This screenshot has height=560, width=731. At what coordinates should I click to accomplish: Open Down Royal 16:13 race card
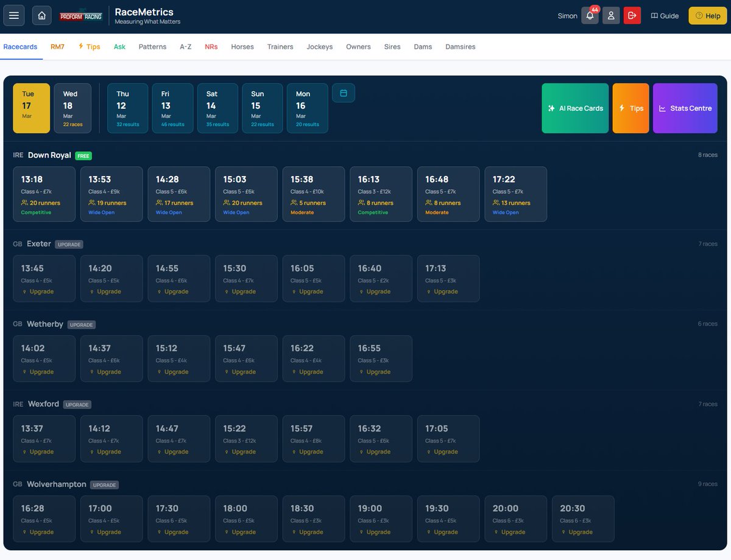[381, 194]
